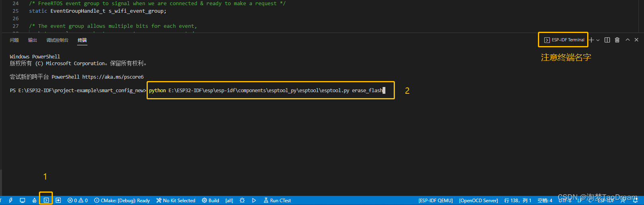Open the No Kit Selected picker
Viewport: 644px width, 205px height.
pyautogui.click(x=176, y=200)
